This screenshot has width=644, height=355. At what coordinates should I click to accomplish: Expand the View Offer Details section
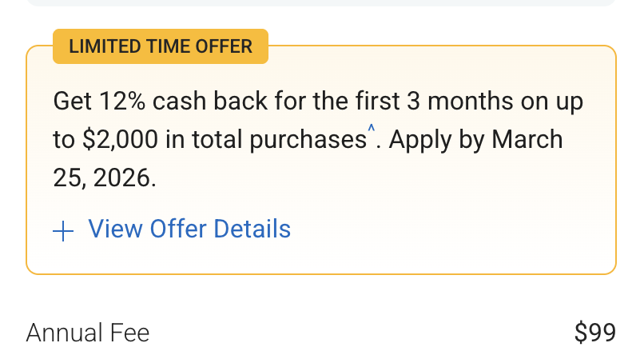click(x=189, y=229)
